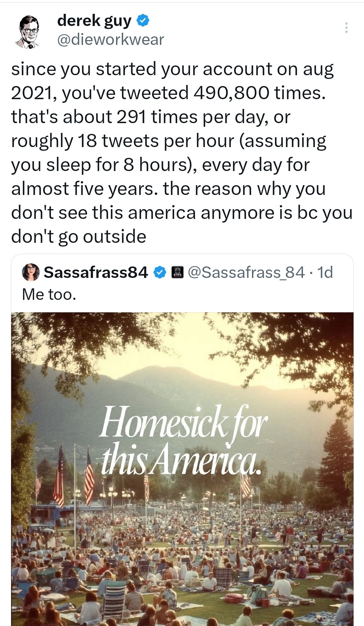Tap Sassafrass84's small profile avatar
This screenshot has width=364, height=626.
(x=31, y=273)
